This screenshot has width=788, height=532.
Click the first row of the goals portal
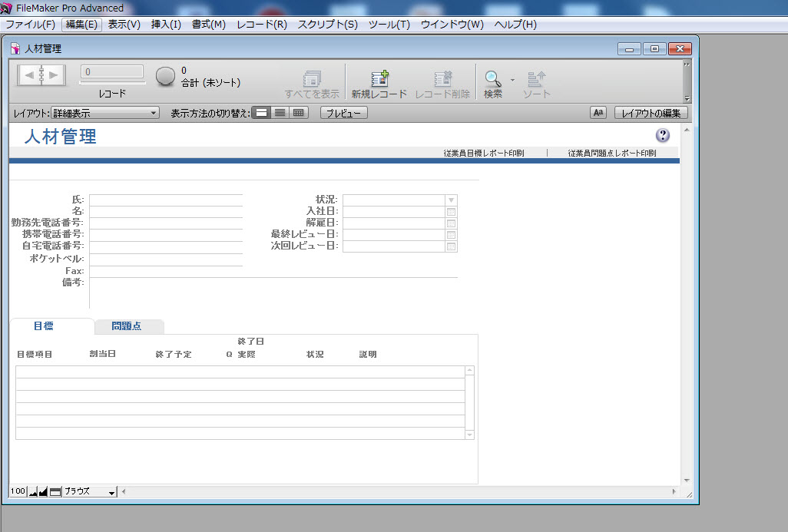(x=240, y=372)
